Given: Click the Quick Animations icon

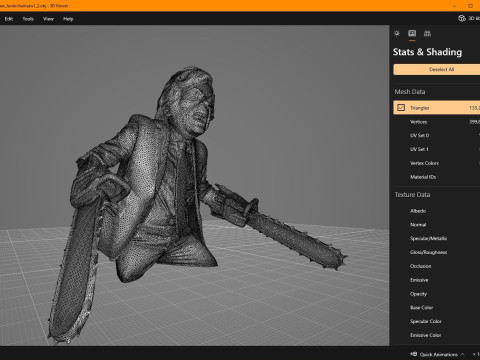Looking at the screenshot, I should [414, 354].
